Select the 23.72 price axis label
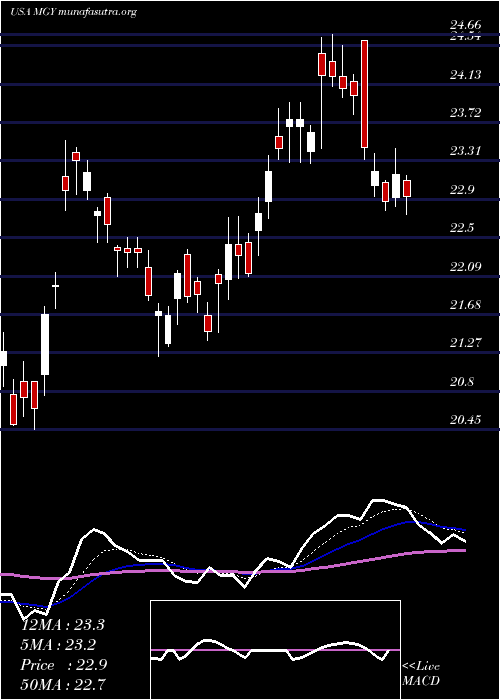Image resolution: width=500 pixels, height=700 pixels. coord(466,112)
